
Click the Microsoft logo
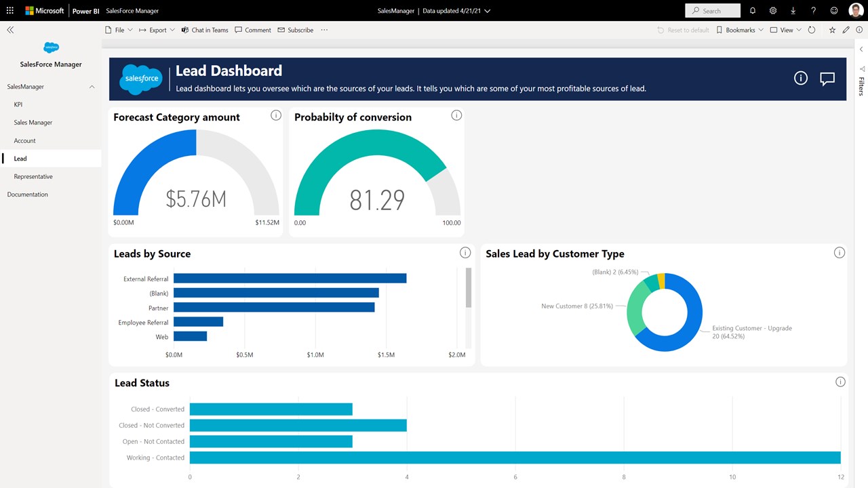pyautogui.click(x=45, y=11)
